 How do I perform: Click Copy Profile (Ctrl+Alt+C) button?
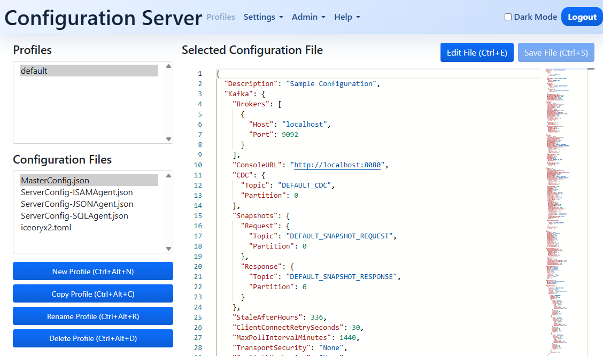93,293
